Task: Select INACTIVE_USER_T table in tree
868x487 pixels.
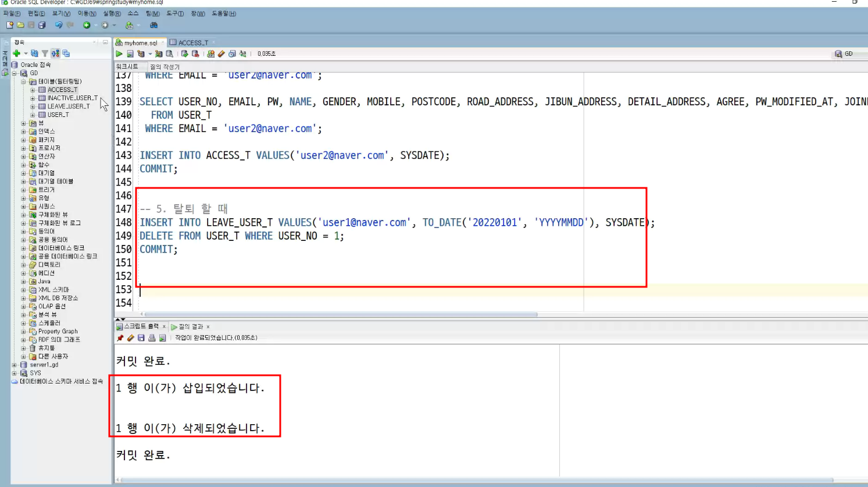Action: (72, 98)
